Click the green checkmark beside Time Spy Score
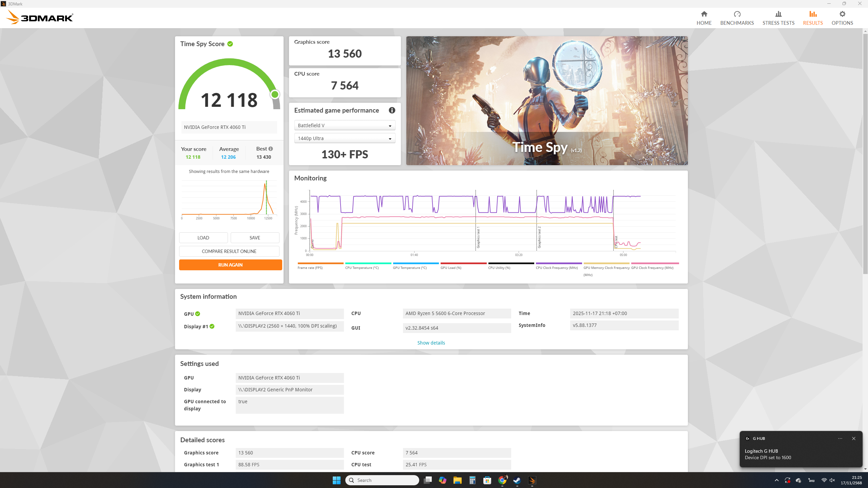 [x=230, y=44]
